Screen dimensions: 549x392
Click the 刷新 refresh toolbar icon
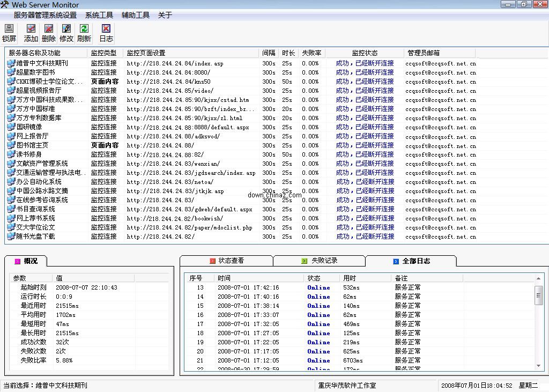(84, 33)
